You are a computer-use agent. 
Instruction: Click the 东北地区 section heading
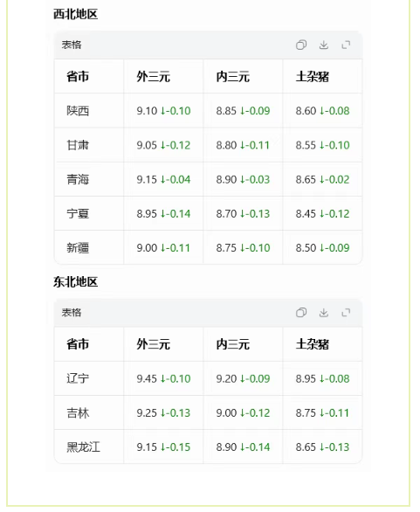(x=75, y=282)
